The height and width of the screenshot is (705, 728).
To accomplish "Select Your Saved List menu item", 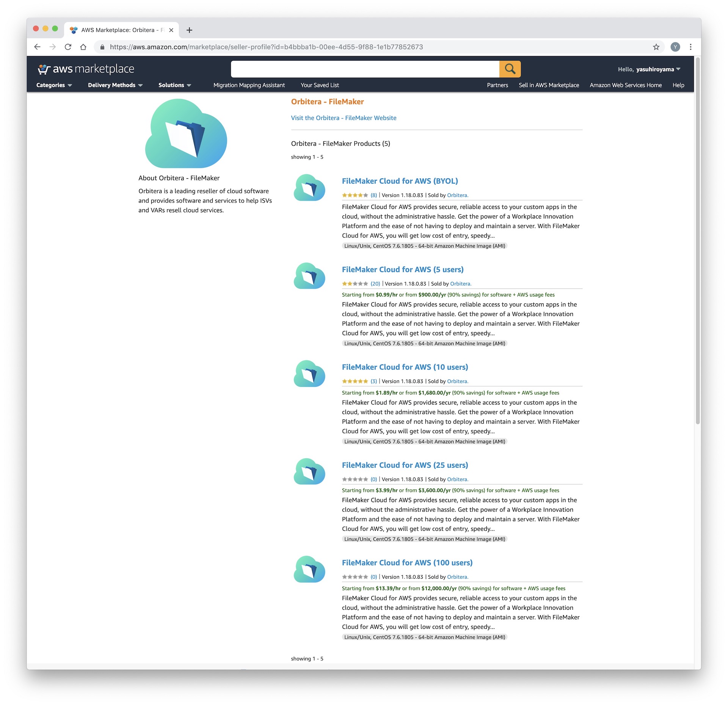I will pos(320,85).
